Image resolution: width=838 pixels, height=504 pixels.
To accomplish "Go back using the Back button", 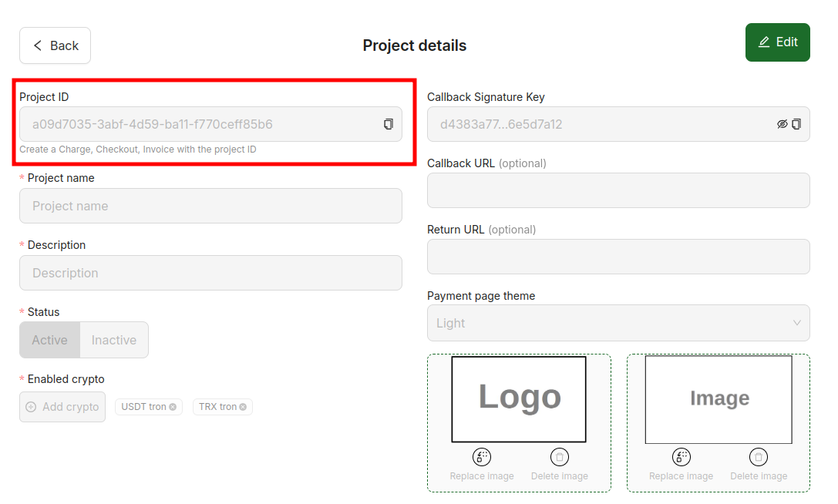I will [x=56, y=45].
